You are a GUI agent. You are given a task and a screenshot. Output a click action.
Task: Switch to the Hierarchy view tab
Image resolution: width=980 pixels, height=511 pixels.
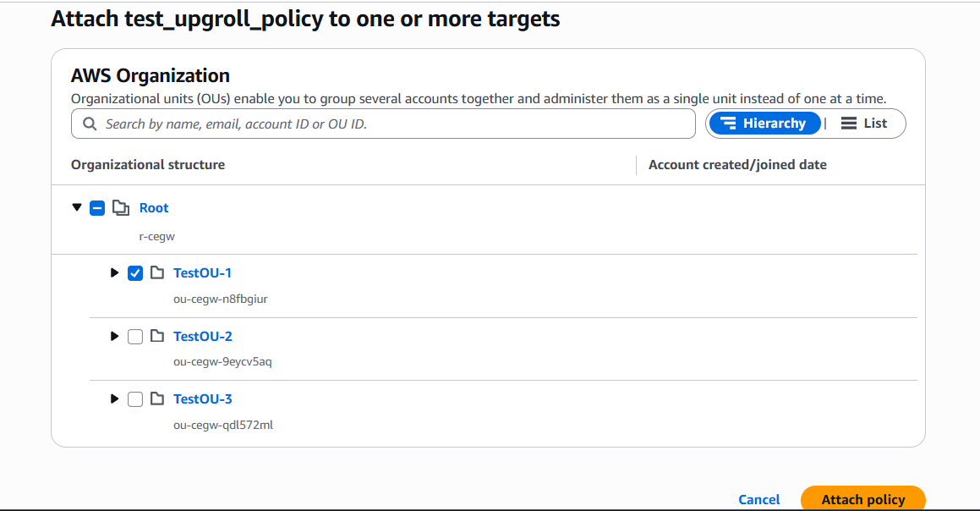point(764,124)
